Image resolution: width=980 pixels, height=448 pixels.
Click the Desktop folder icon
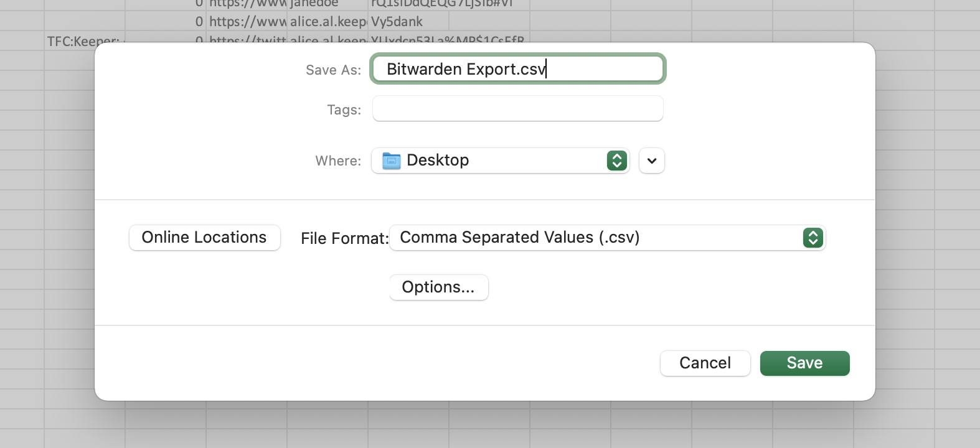391,161
